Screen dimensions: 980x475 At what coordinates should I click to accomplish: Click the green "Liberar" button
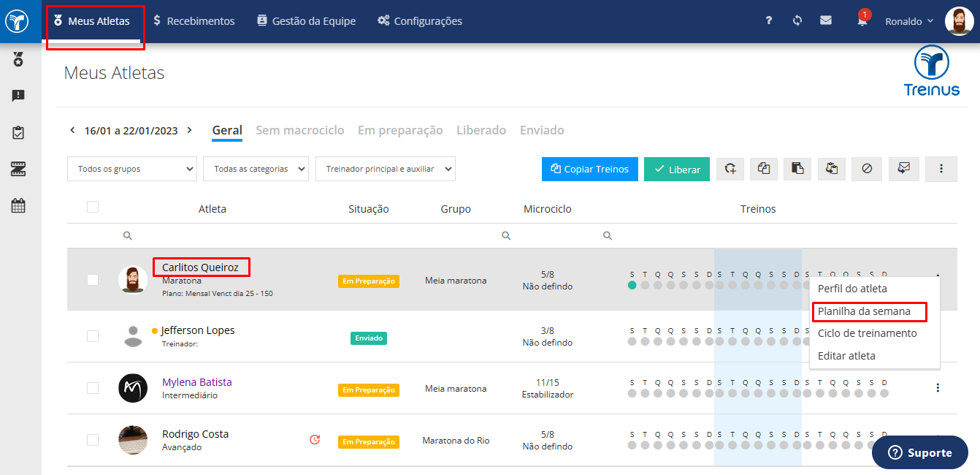[x=677, y=169]
